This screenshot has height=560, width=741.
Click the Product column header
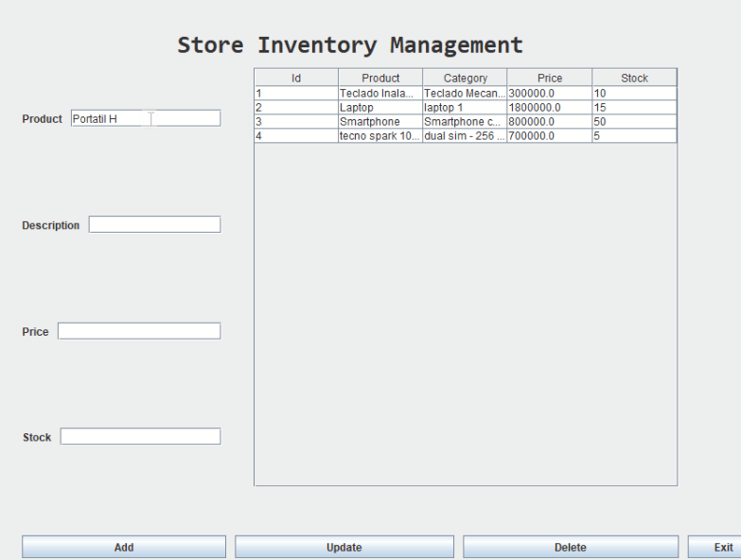point(380,78)
